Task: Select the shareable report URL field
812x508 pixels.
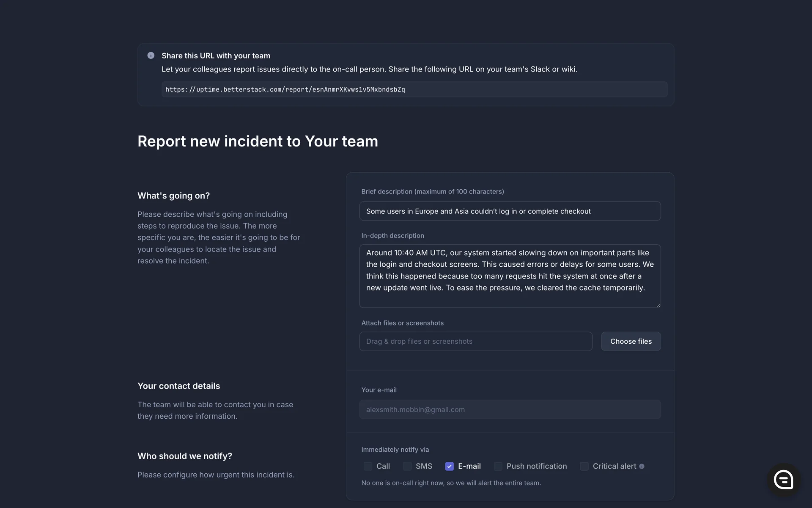Action: (414, 89)
